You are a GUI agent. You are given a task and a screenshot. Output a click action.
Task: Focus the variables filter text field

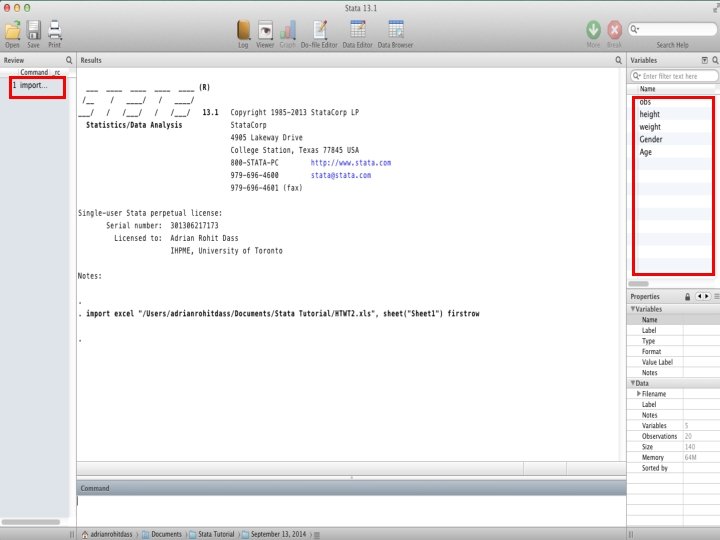[x=673, y=76]
